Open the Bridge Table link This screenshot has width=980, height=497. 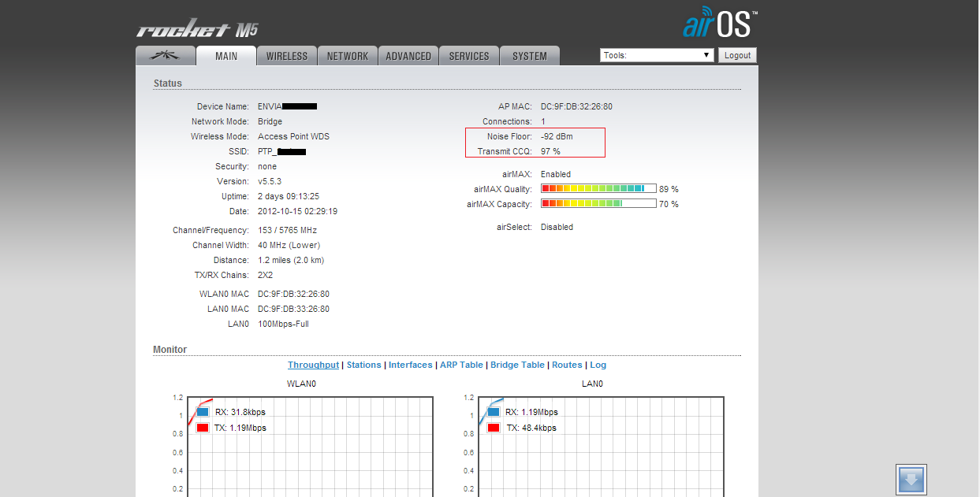[x=517, y=365]
